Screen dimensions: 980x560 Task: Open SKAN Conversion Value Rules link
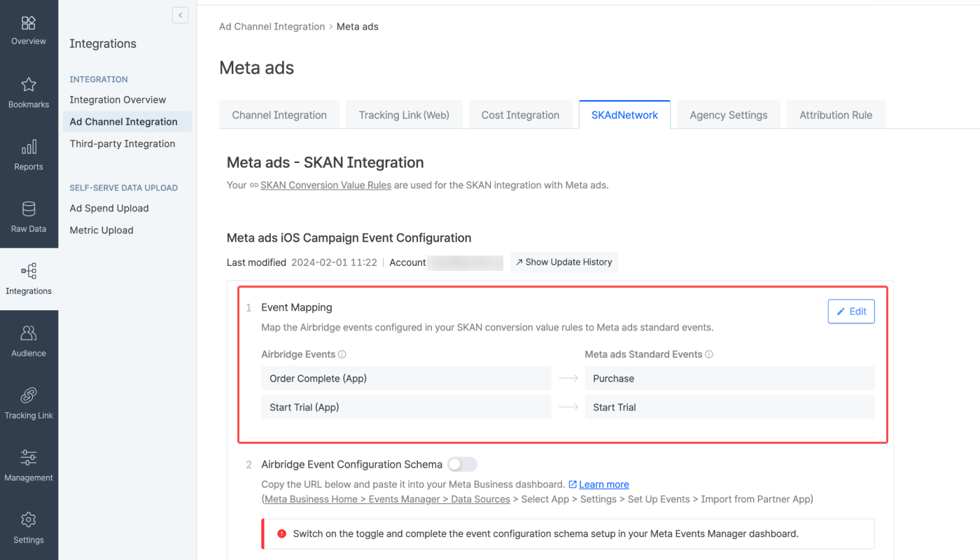tap(325, 185)
